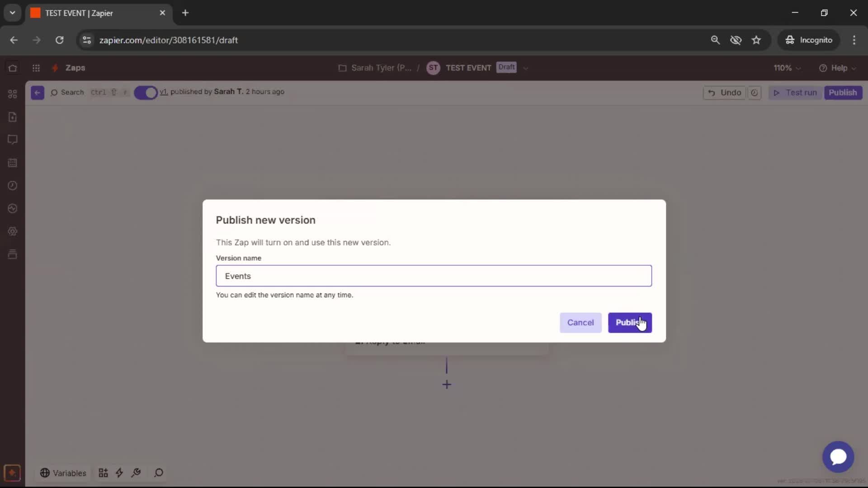Click the purple back arrow button

38,93
